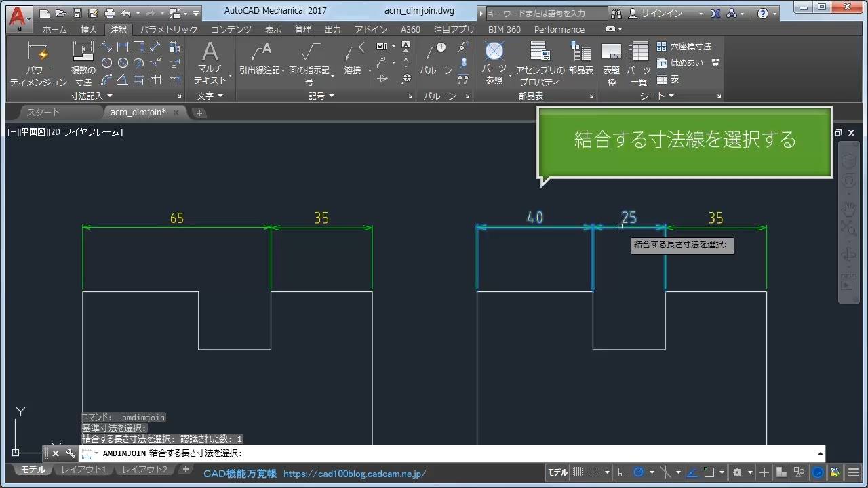Viewport: 868px width, 488px height.
Task: Switch to the Home (ホーム) ribbon tab
Action: point(54,30)
